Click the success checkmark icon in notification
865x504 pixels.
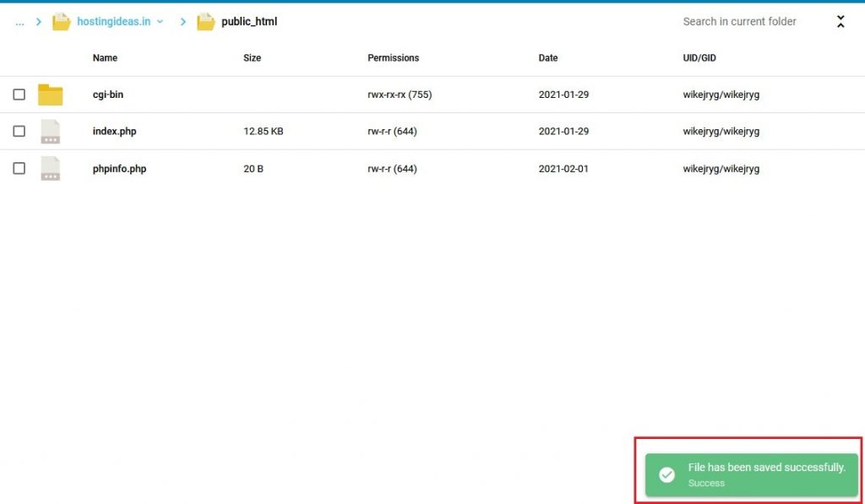point(666,474)
